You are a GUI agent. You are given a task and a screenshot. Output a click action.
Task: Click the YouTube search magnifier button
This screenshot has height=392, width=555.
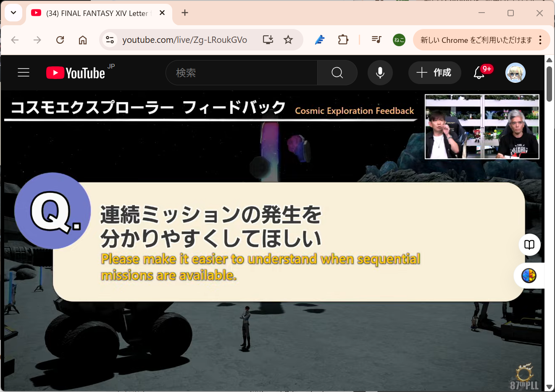pyautogui.click(x=337, y=73)
